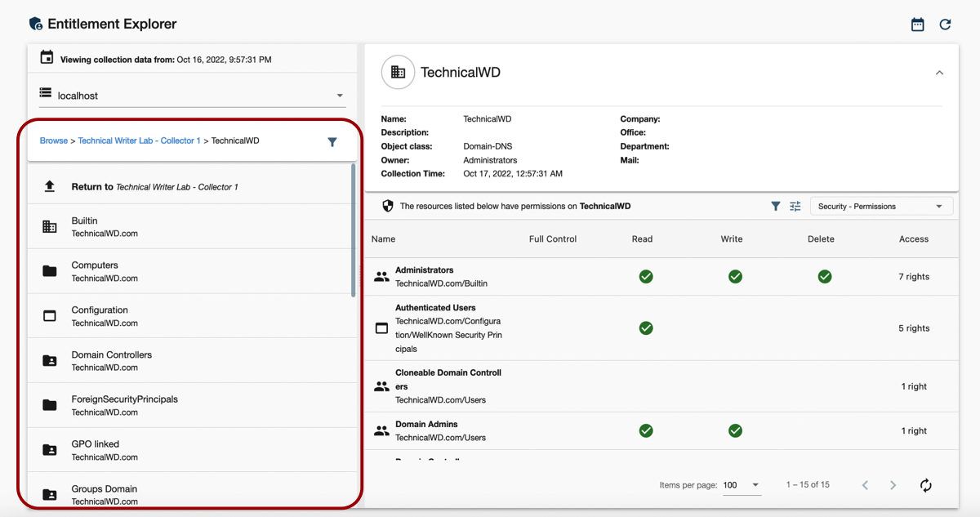The height and width of the screenshot is (517, 980).
Task: Click the upload arrow Return icon
Action: [50, 187]
